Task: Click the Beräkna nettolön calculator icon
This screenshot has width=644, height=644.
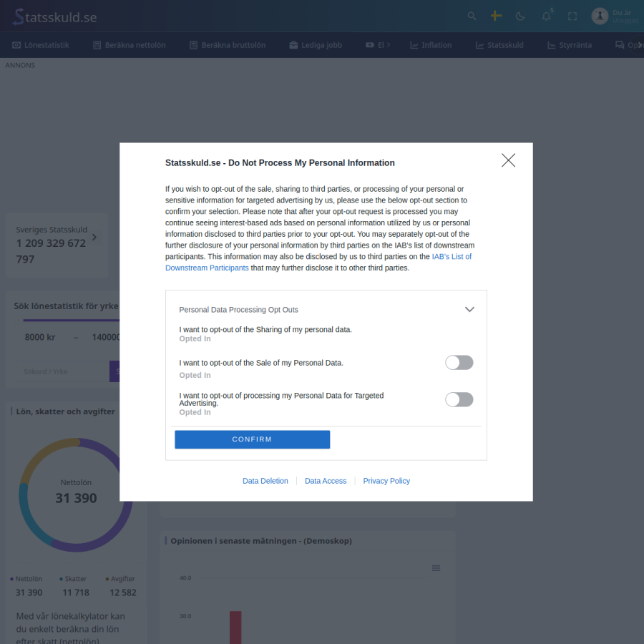Action: tap(97, 45)
